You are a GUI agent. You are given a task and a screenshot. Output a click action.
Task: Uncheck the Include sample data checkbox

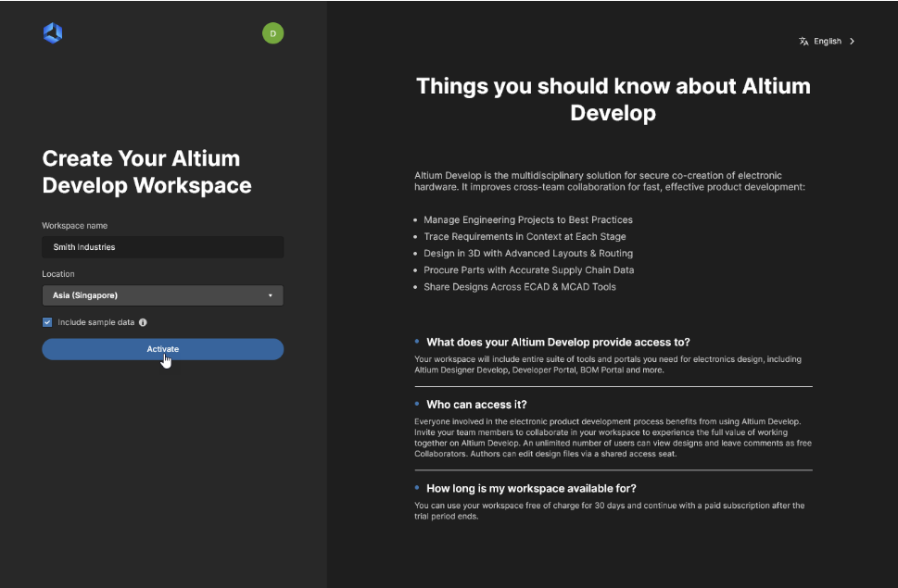47,322
